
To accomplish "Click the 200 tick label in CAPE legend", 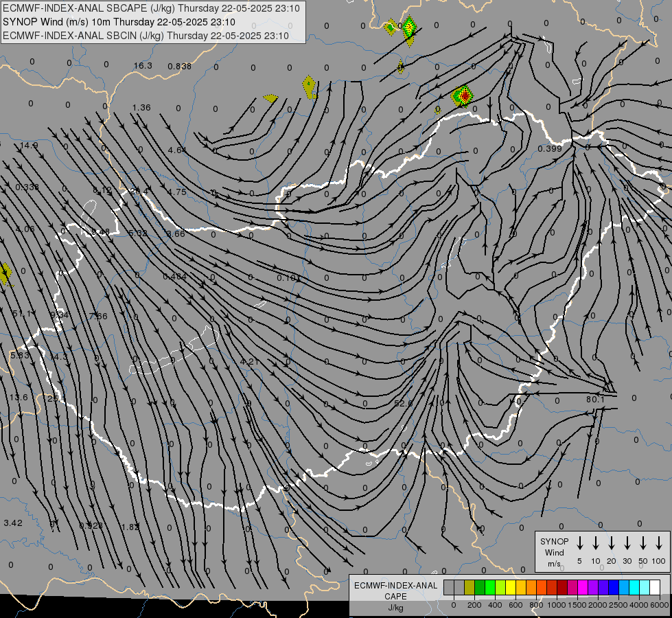I will [474, 605].
